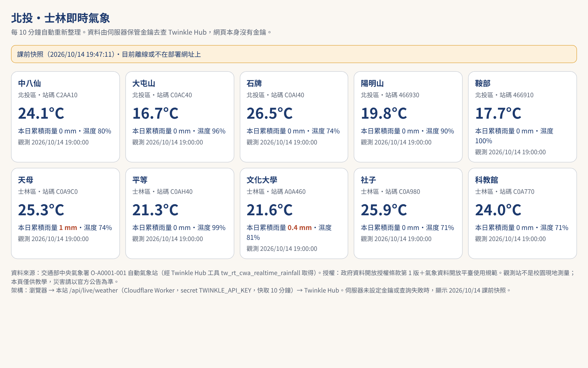Click the 北投・士林即時氣象 page heading
588x368 pixels.
pyautogui.click(x=60, y=18)
